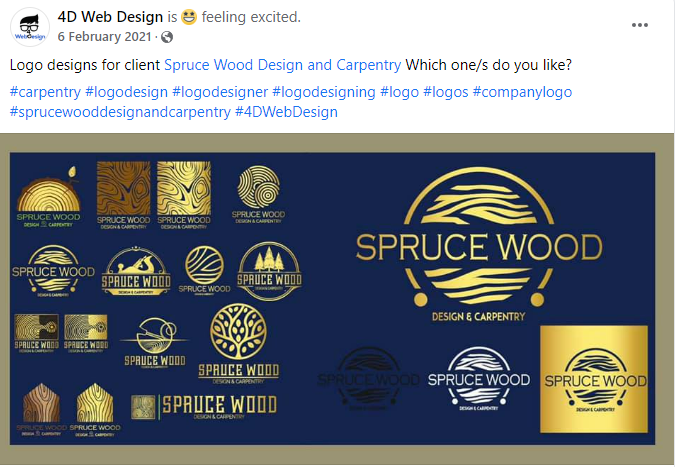Click the #logos hashtag
The height and width of the screenshot is (467, 675).
tap(446, 92)
